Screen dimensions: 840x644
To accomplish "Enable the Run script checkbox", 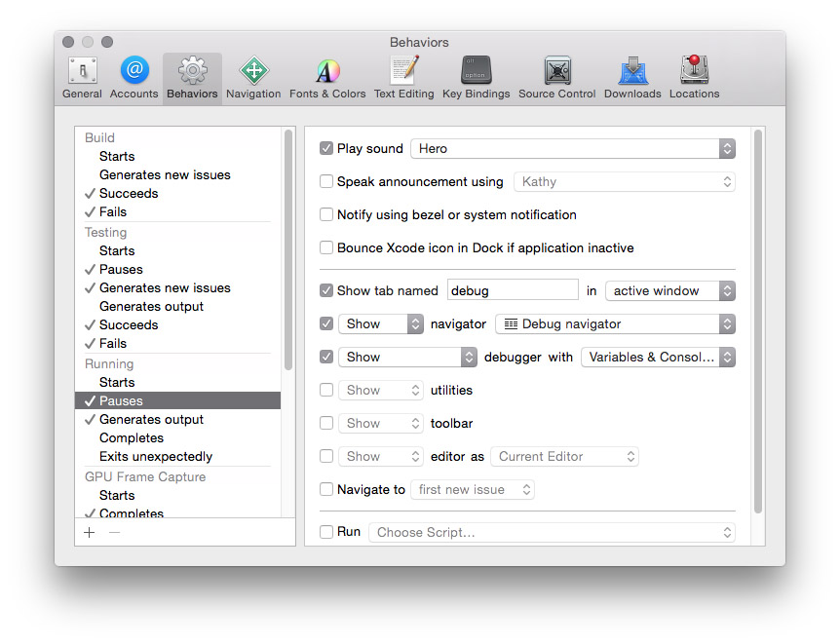I will (326, 532).
